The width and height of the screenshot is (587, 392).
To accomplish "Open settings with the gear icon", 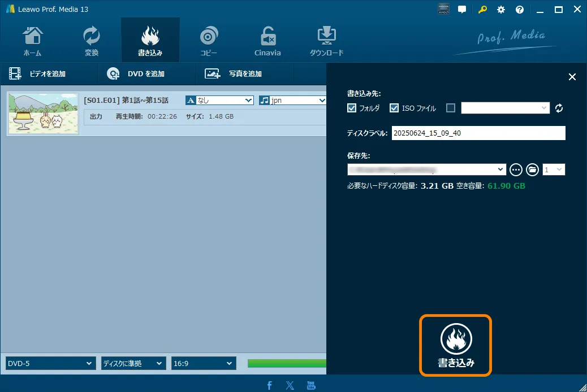I will 501,10.
